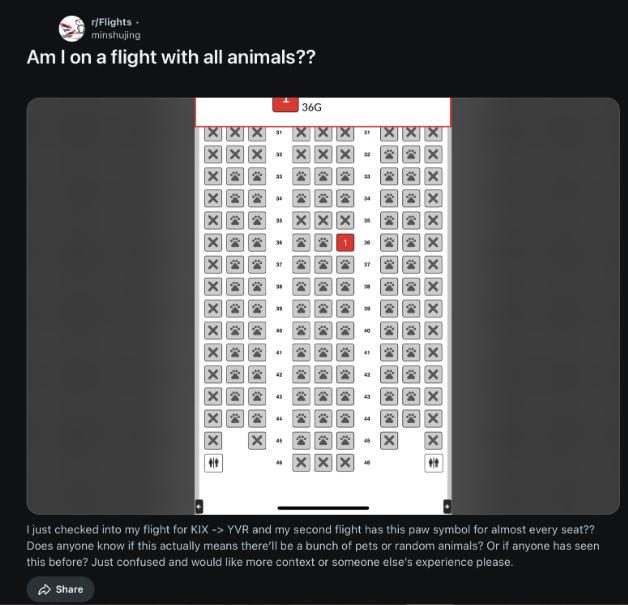Click the far-right X seat in row 45
The width and height of the screenshot is (628, 605).
tap(433, 440)
